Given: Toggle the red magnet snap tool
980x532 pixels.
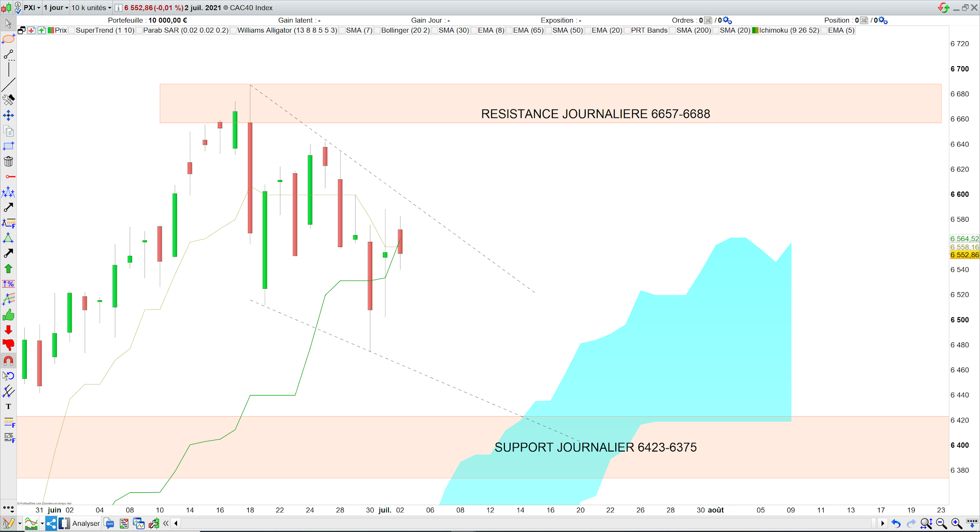Looking at the screenshot, I should (x=8, y=361).
